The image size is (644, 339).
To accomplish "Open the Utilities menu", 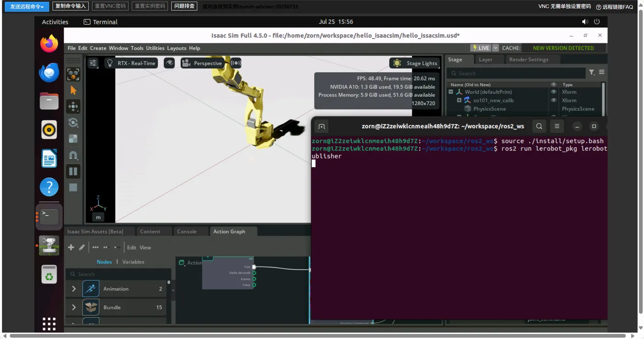I will [x=155, y=48].
